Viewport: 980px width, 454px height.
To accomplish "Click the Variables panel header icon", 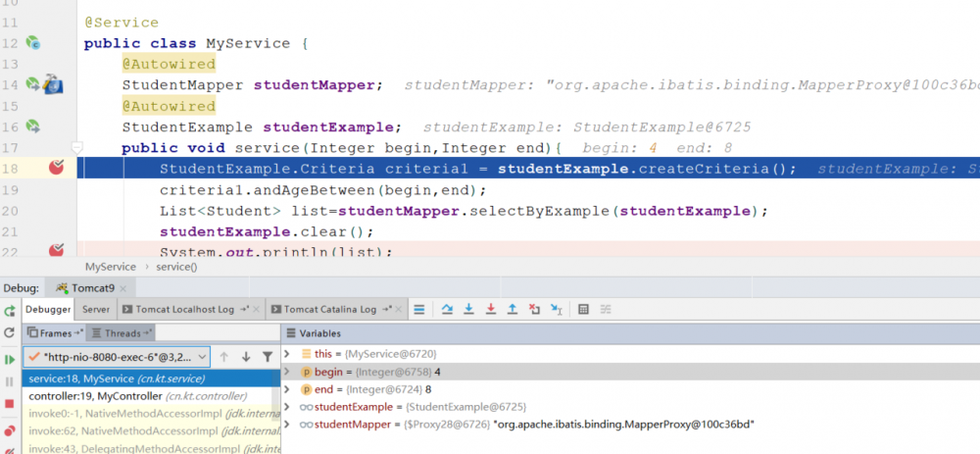I will tap(291, 333).
